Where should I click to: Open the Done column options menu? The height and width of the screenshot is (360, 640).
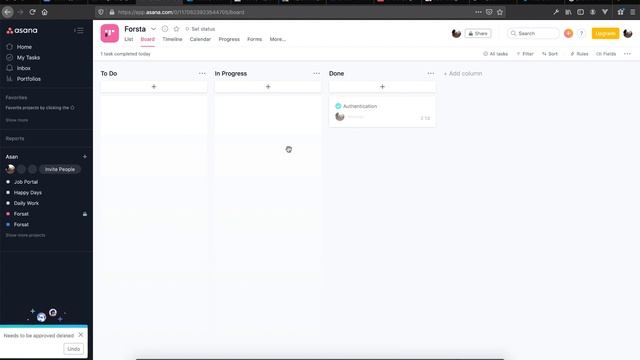coord(431,73)
